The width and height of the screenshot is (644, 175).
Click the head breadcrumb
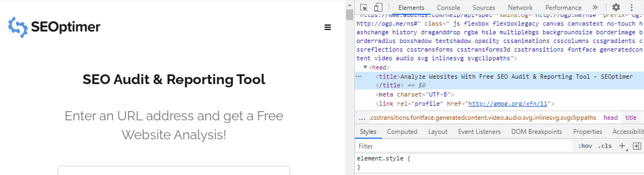pos(611,118)
